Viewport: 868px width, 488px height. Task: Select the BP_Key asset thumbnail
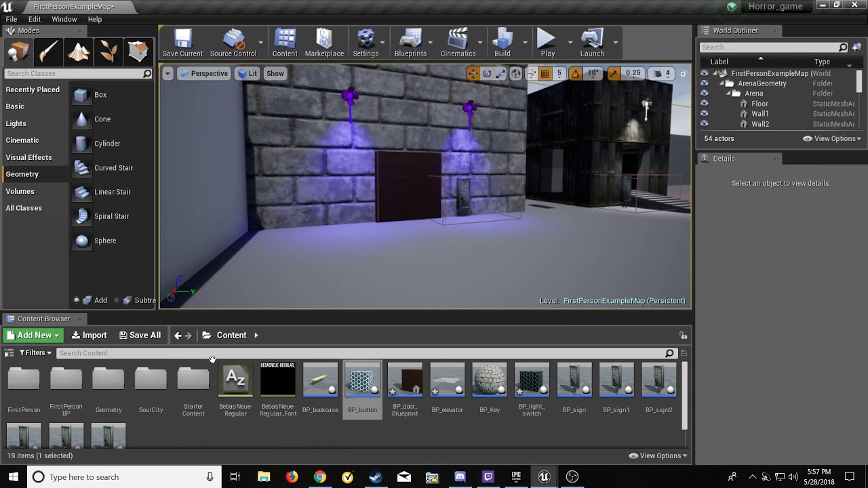click(490, 380)
